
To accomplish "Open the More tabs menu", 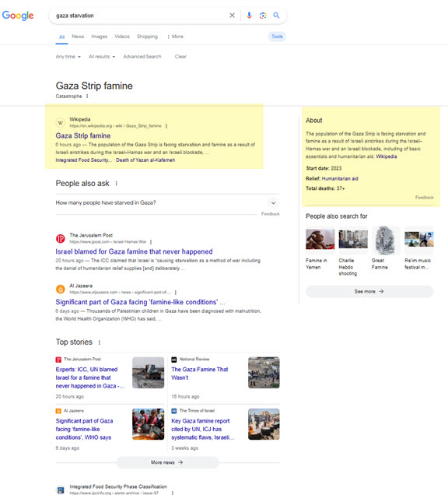I will pyautogui.click(x=176, y=37).
